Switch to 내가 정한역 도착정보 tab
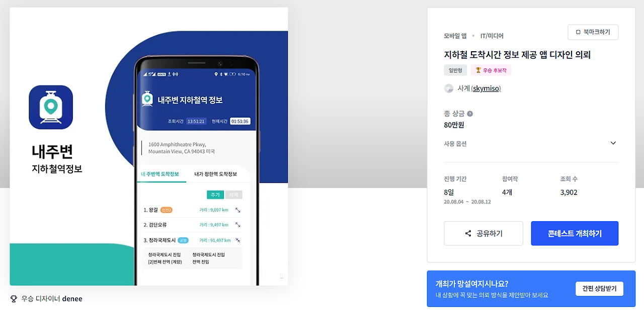The width and height of the screenshot is (644, 310). 215,174
